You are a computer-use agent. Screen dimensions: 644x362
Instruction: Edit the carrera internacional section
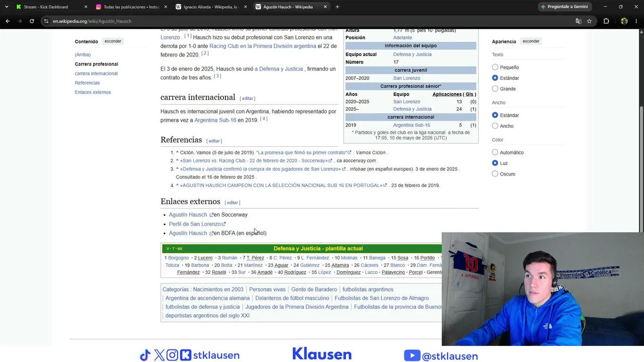coord(248,99)
